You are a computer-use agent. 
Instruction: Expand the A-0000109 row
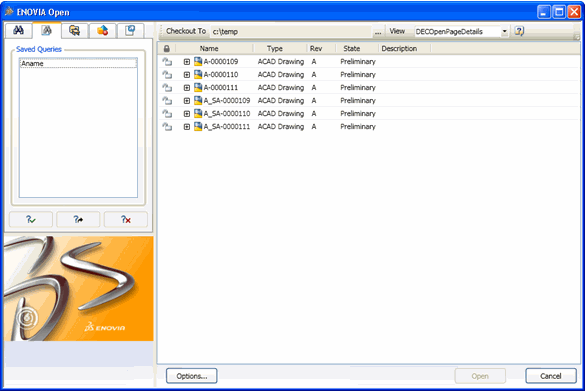187,62
